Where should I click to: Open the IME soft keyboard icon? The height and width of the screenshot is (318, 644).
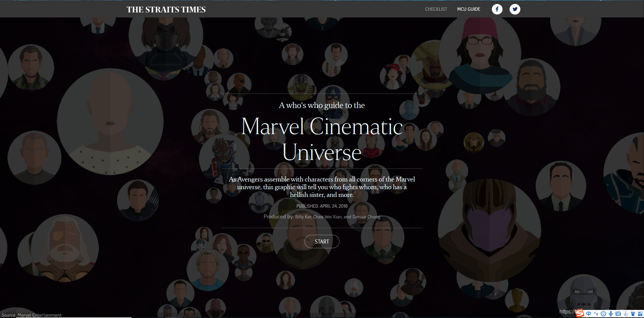(618, 314)
